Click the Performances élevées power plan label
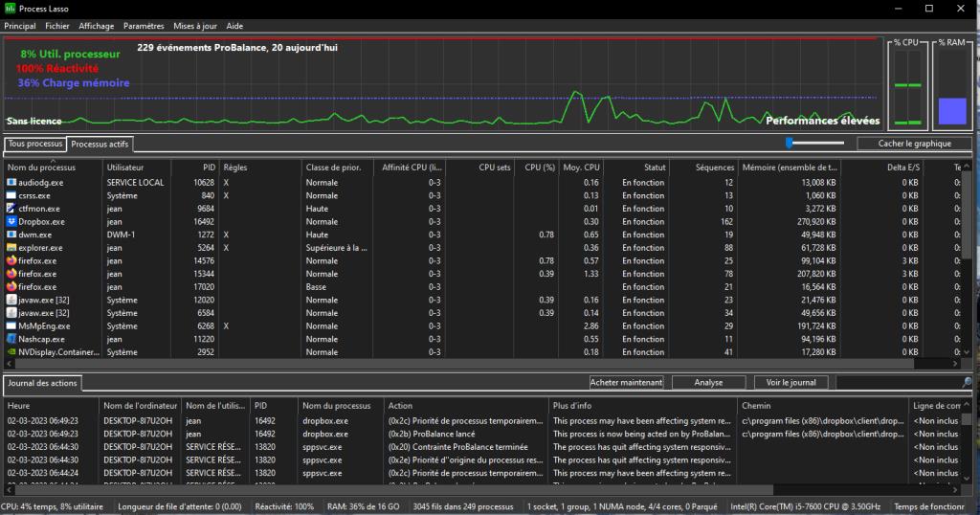The image size is (980, 515). pos(822,121)
